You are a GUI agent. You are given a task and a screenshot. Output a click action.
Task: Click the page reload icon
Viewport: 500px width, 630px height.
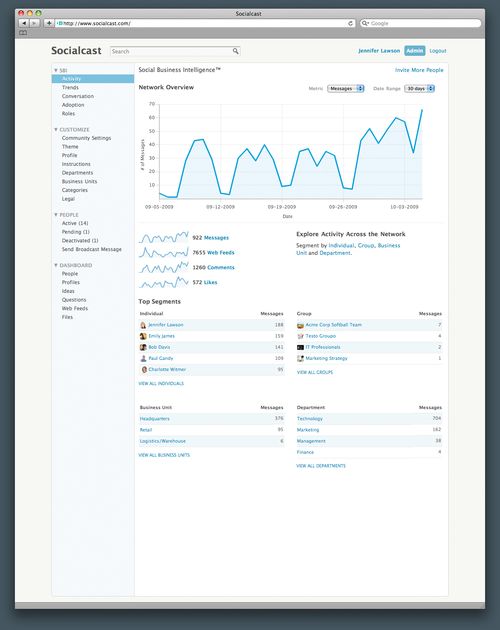tap(350, 23)
